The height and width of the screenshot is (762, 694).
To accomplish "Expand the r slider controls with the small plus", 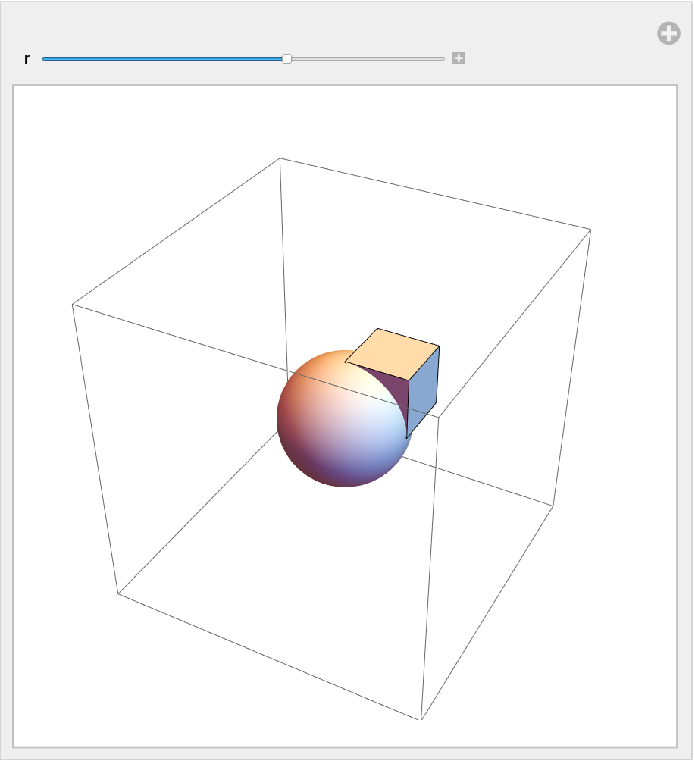I will click(x=458, y=59).
